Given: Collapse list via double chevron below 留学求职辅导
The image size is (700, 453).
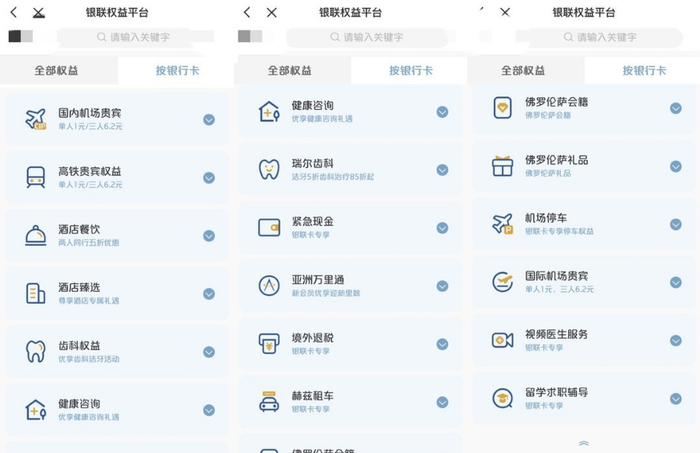Looking at the screenshot, I should click(x=583, y=443).
